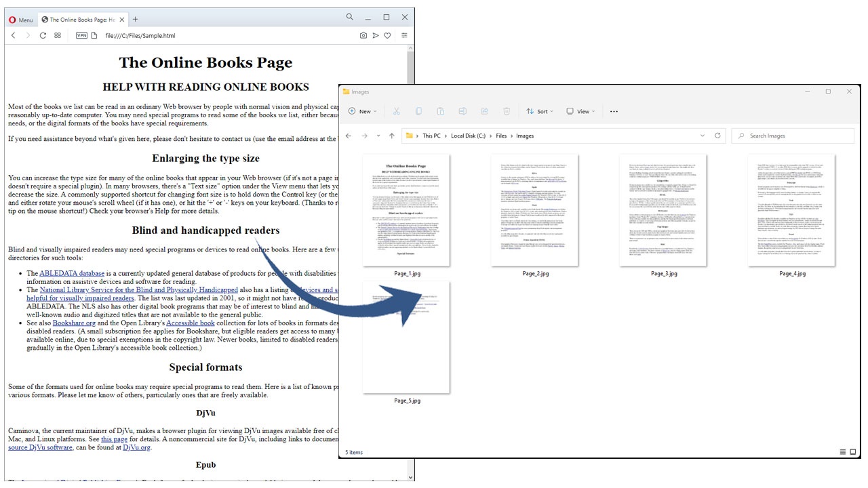
Task: Toggle the Opera VPN badge
Action: (x=82, y=35)
